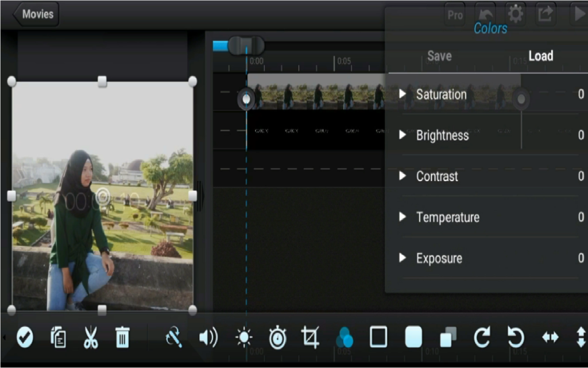The image size is (588, 368).
Task: Click the top-right corner resize handle of preview
Action: (x=192, y=81)
